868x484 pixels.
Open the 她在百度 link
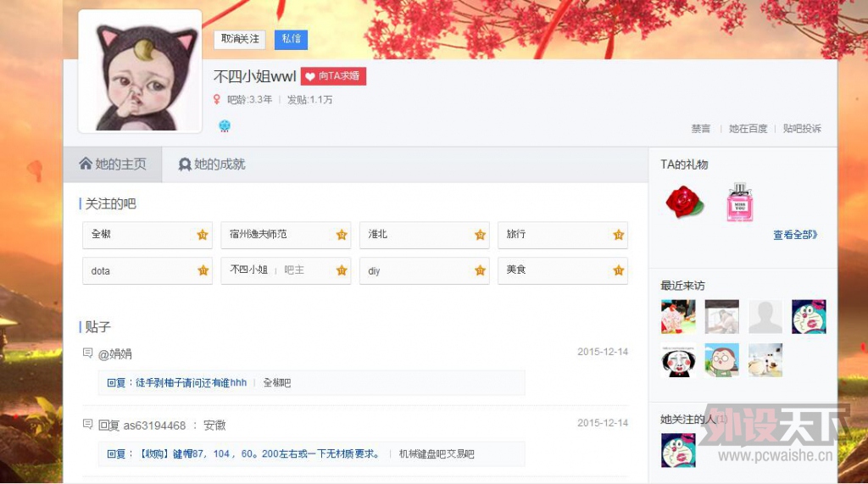tap(748, 129)
